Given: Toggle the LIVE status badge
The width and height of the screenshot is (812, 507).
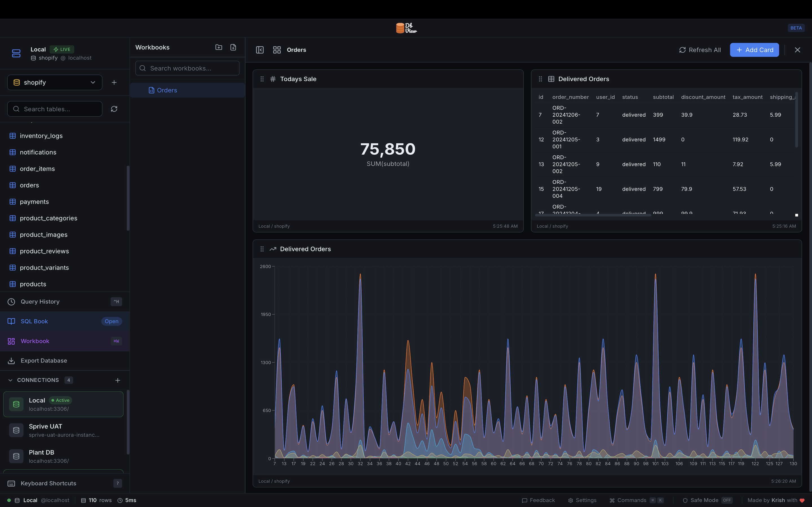Looking at the screenshot, I should pyautogui.click(x=62, y=49).
